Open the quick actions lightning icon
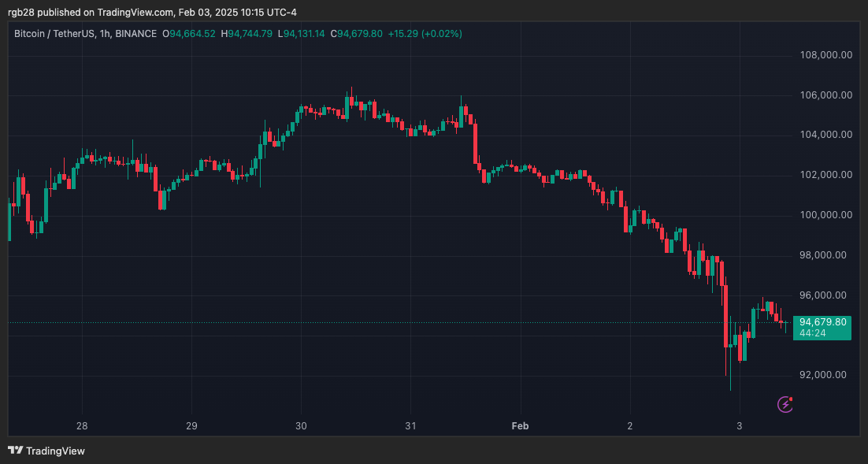The image size is (868, 464). click(784, 405)
